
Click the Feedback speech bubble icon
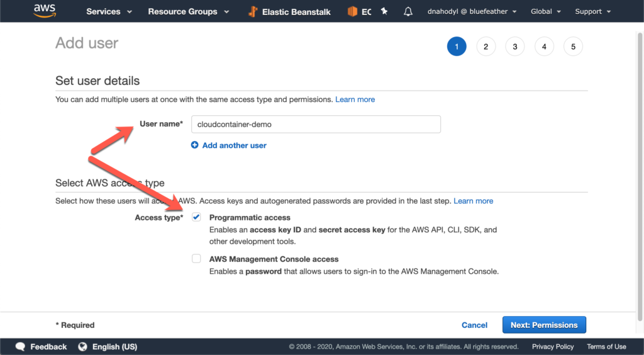coord(21,347)
